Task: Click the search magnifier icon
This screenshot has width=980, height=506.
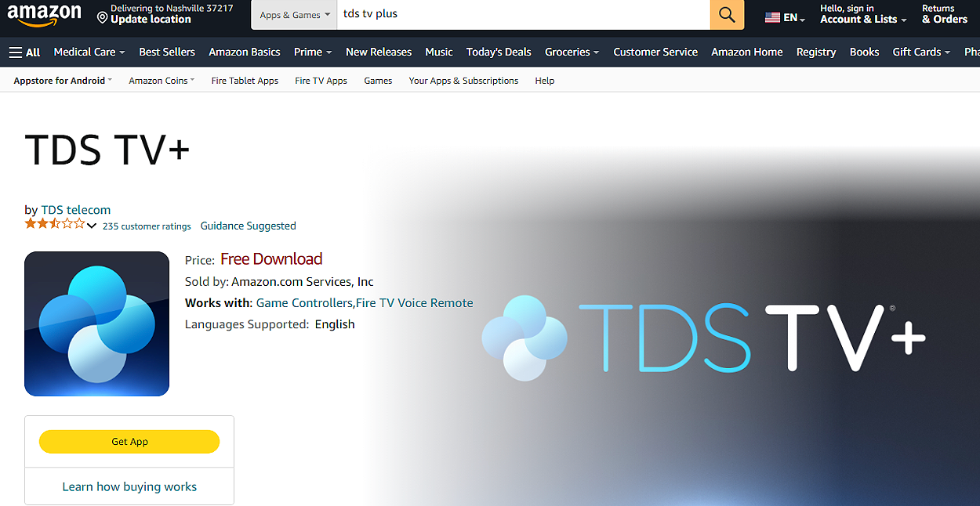Action: click(x=726, y=15)
